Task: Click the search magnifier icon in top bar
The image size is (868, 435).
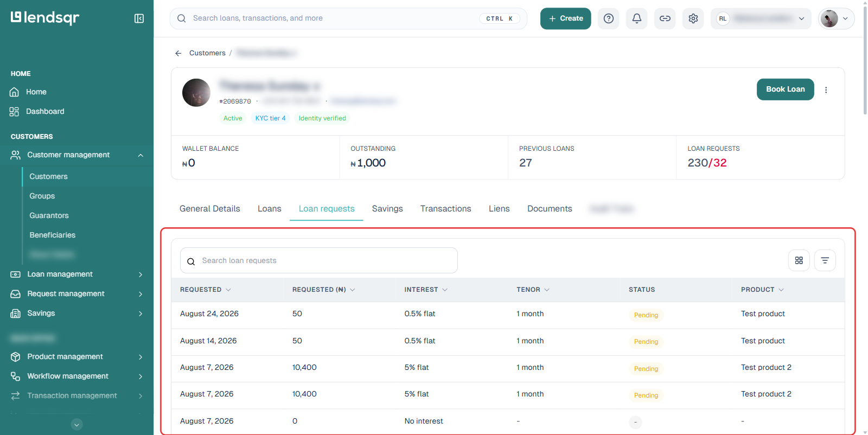Action: click(x=182, y=18)
